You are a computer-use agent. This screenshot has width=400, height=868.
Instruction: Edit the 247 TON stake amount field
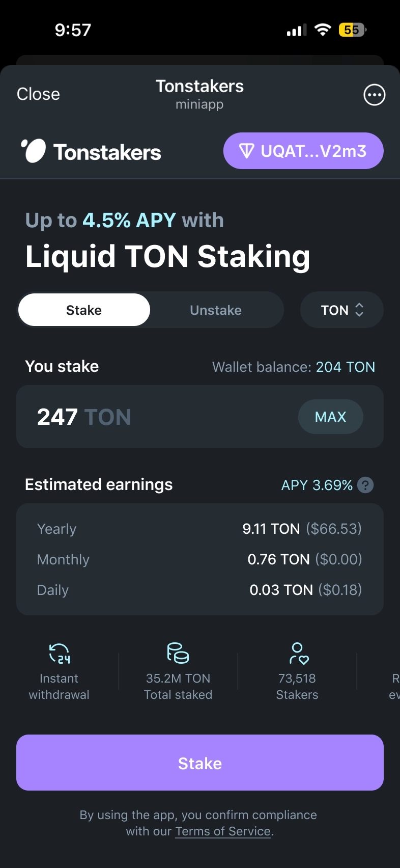coord(153,417)
